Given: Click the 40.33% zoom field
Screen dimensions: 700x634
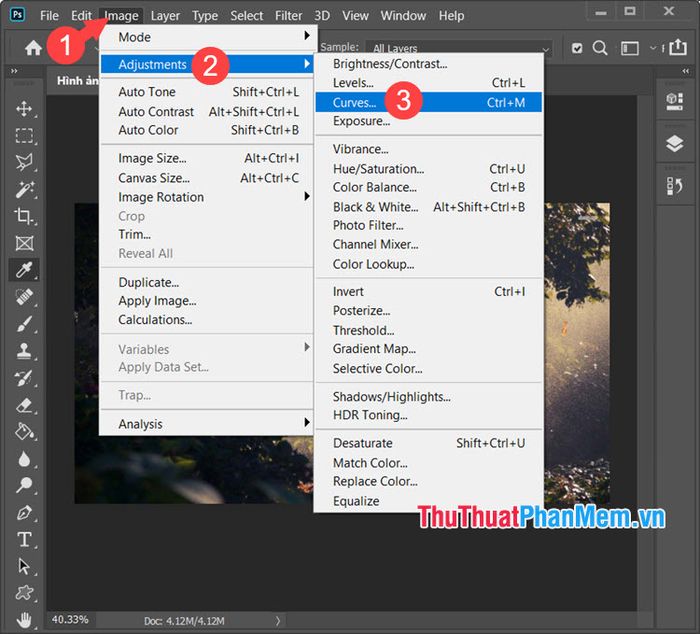Looking at the screenshot, I should tap(70, 620).
